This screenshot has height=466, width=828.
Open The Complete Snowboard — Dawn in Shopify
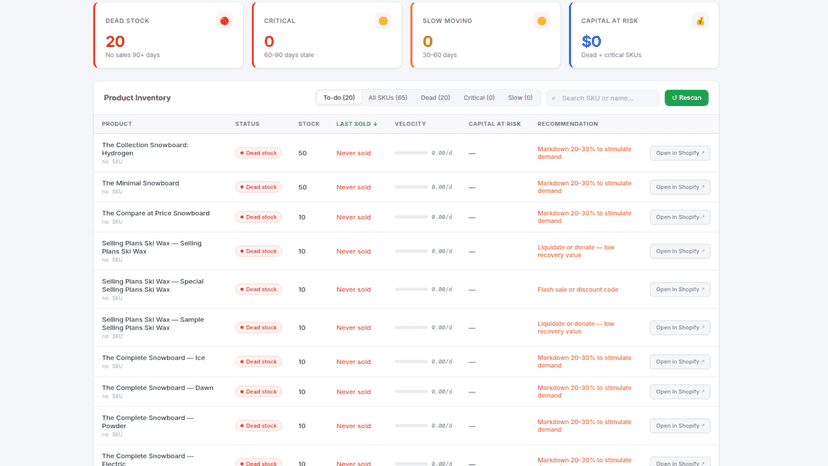pos(680,392)
